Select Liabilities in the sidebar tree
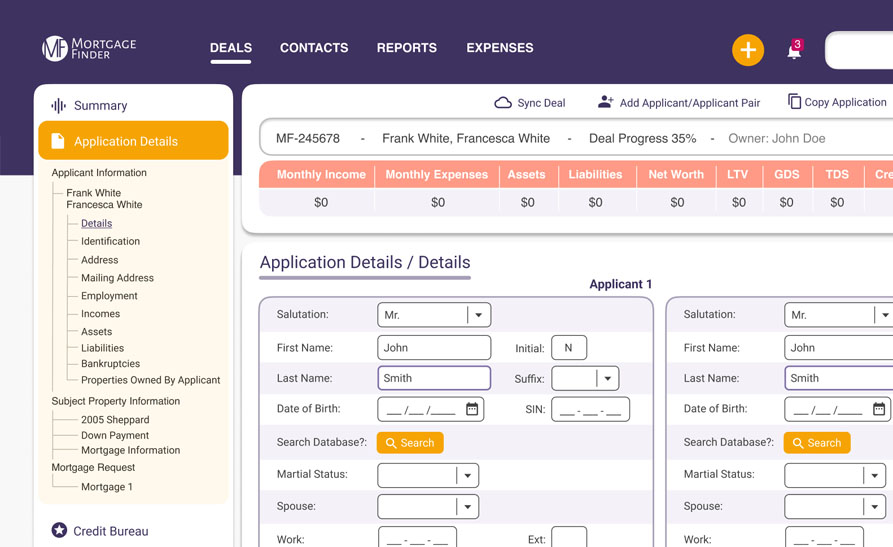 [103, 348]
